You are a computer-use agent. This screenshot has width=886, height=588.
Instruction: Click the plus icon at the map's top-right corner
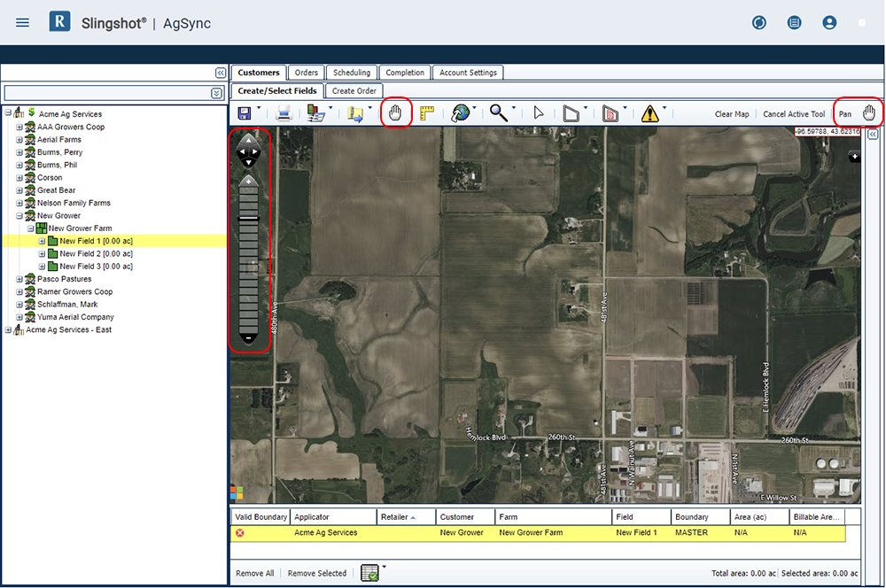[x=854, y=157]
